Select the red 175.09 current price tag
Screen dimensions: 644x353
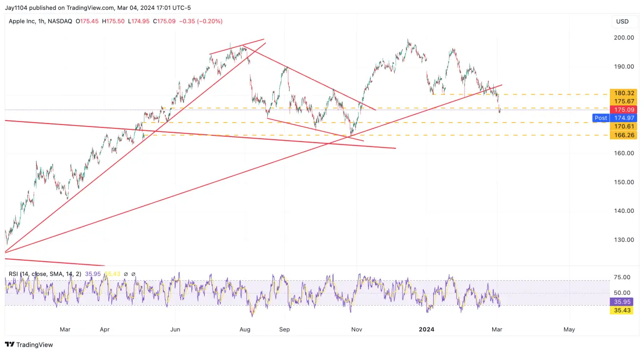click(624, 110)
